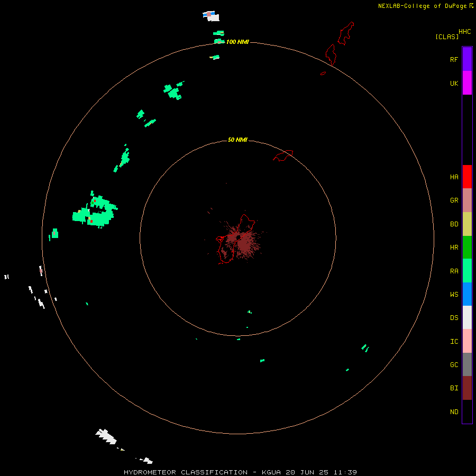Screen dimensions: 476x476
Task: Click the NEXLAB-College of DuPage credit text
Action: [422, 6]
